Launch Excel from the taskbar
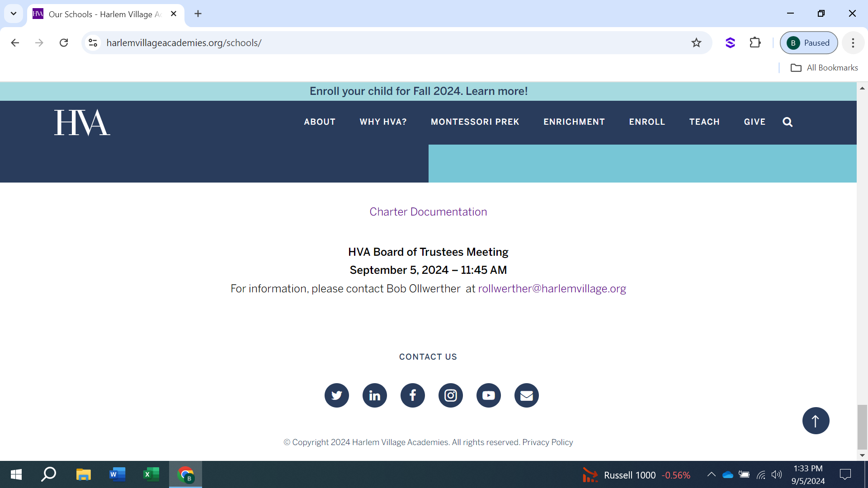 (151, 474)
